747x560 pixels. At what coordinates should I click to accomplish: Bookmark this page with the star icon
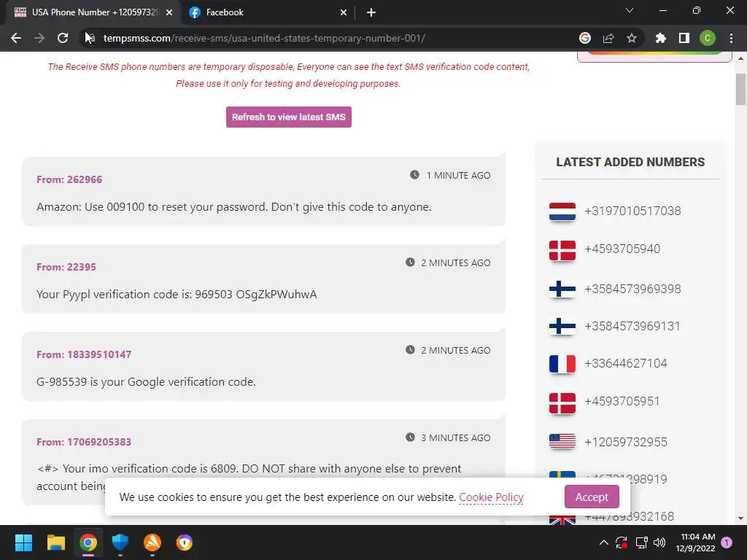coord(632,38)
